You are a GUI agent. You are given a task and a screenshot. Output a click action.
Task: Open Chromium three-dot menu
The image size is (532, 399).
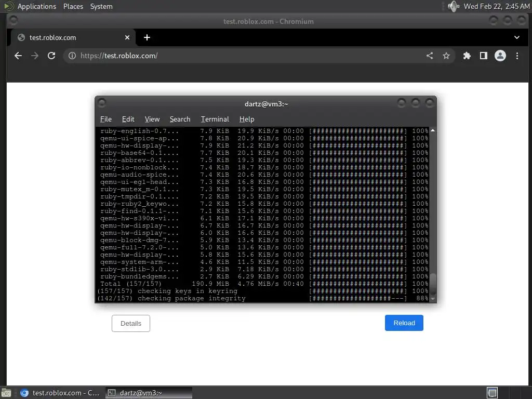click(517, 56)
